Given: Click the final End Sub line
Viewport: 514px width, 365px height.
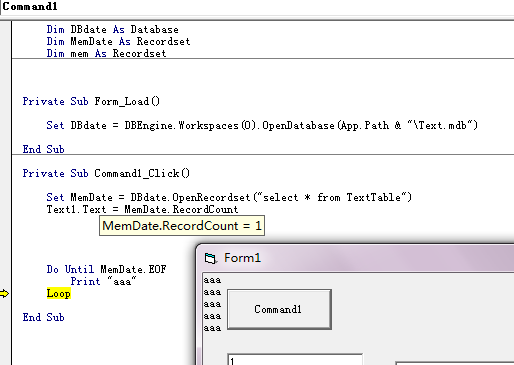Looking at the screenshot, I should [43, 317].
